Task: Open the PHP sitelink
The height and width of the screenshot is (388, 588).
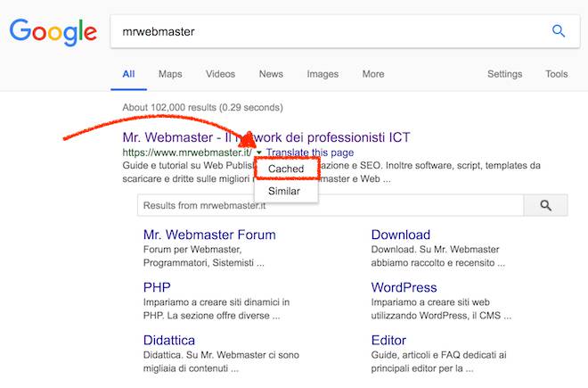Action: click(x=157, y=288)
